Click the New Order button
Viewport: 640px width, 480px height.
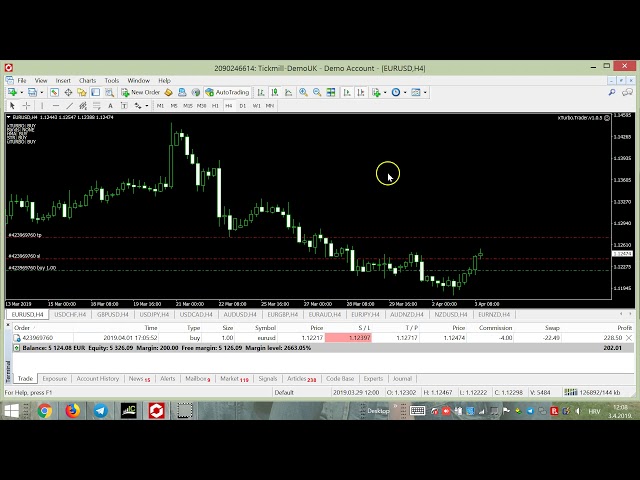pyautogui.click(x=141, y=92)
